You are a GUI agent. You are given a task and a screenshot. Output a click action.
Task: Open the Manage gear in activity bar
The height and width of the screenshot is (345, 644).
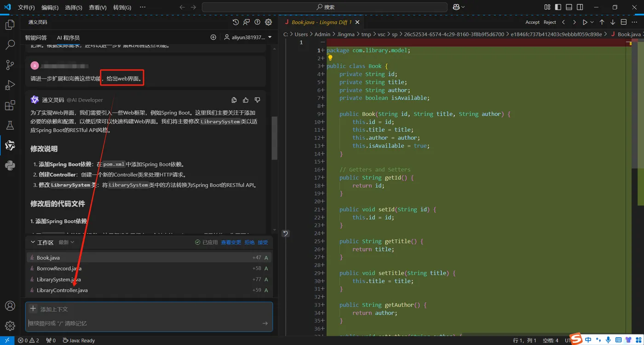(x=10, y=326)
